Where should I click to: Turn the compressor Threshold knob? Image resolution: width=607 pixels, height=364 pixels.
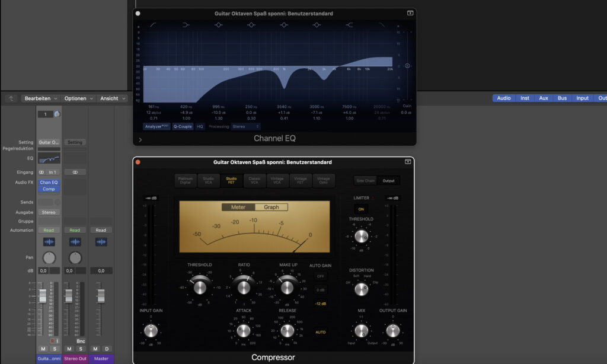(200, 288)
